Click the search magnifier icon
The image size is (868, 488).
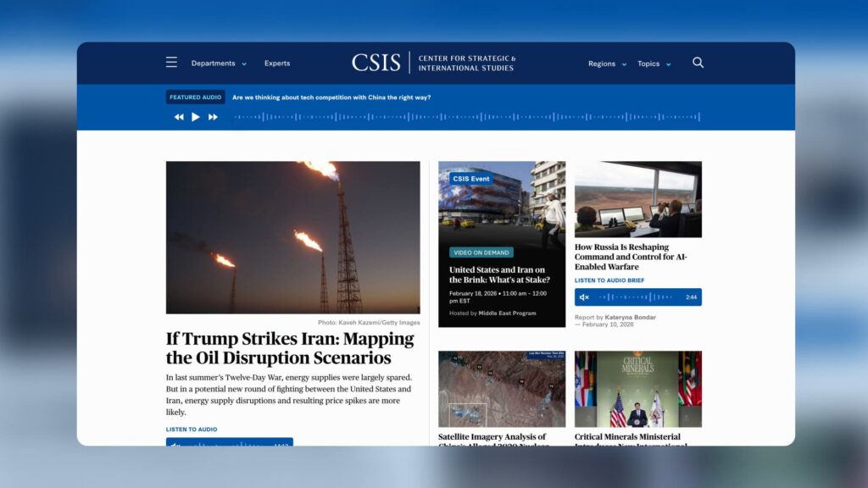tap(698, 63)
